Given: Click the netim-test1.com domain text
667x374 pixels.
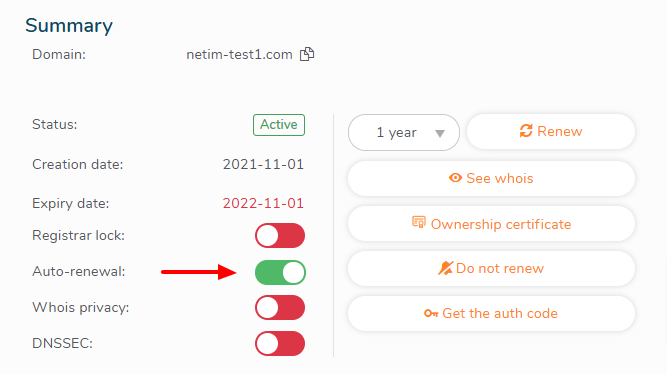Looking at the screenshot, I should 239,54.
